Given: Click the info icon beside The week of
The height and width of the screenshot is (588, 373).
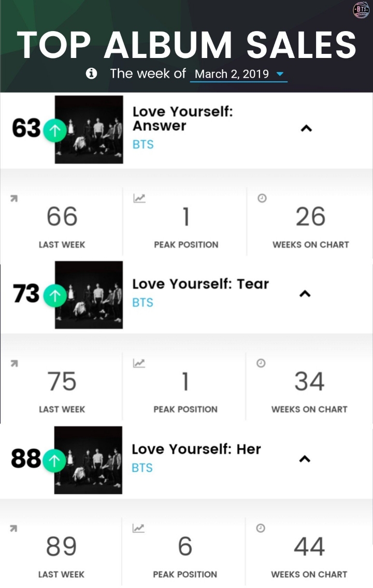Looking at the screenshot, I should tap(91, 73).
